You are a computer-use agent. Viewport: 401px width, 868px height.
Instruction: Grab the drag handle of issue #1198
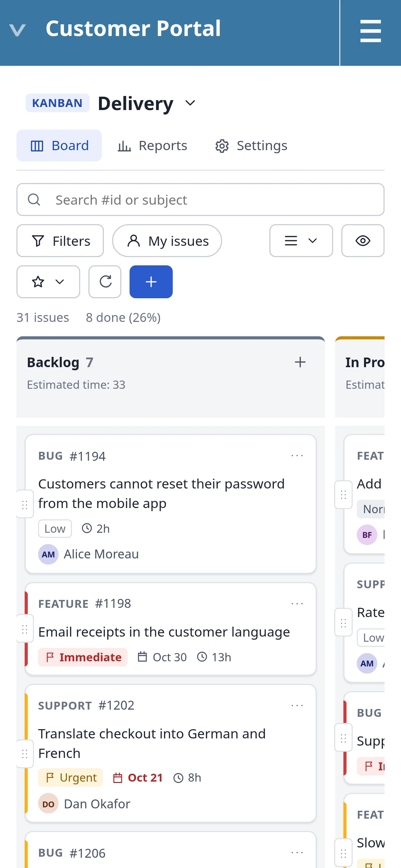click(25, 629)
